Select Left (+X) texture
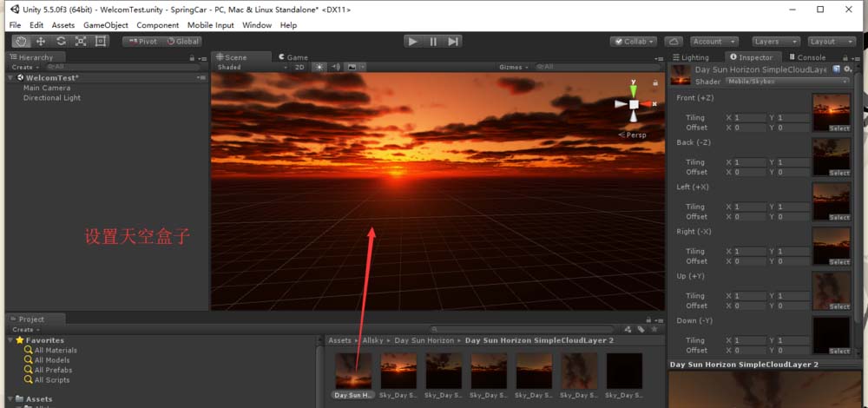The height and width of the screenshot is (408, 868). [831, 201]
